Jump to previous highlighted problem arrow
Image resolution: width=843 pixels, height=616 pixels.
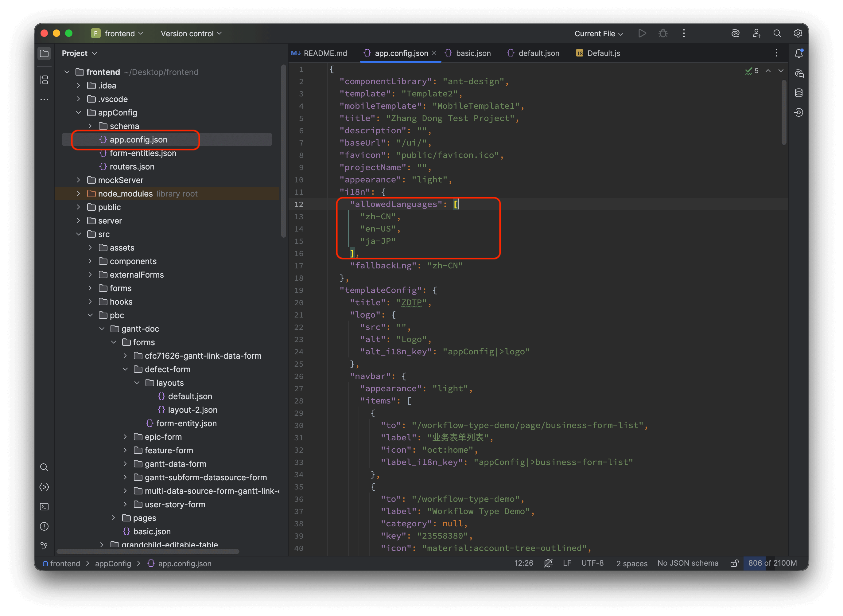tap(768, 71)
